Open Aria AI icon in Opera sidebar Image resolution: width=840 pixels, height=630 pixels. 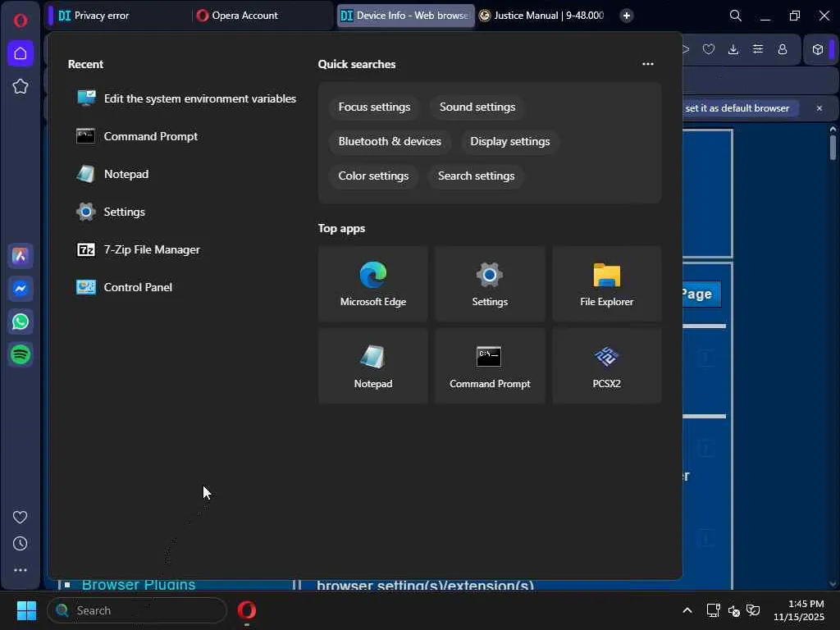coord(21,256)
